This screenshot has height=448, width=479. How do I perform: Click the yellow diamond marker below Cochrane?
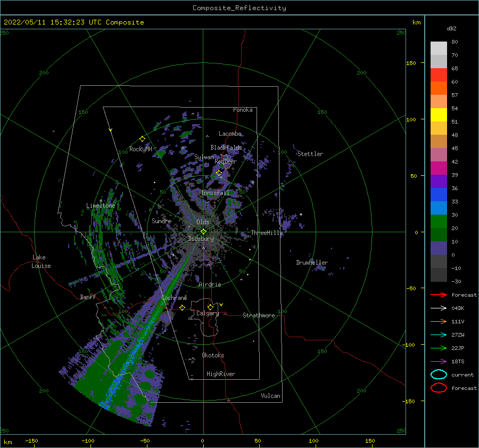pos(183,307)
